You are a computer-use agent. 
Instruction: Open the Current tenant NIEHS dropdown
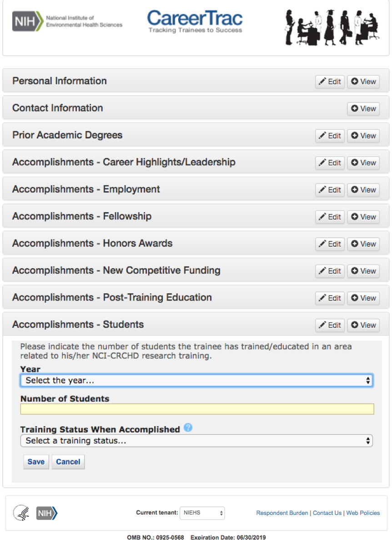202,513
